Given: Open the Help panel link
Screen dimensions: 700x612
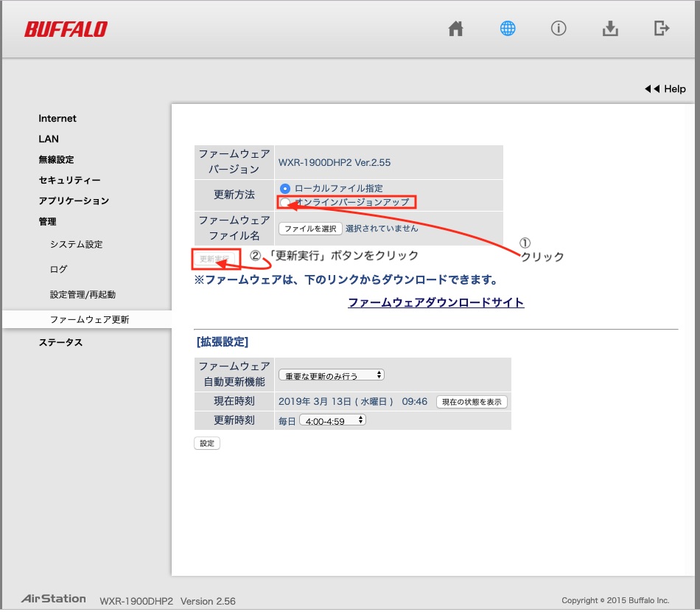Looking at the screenshot, I should pyautogui.click(x=665, y=89).
